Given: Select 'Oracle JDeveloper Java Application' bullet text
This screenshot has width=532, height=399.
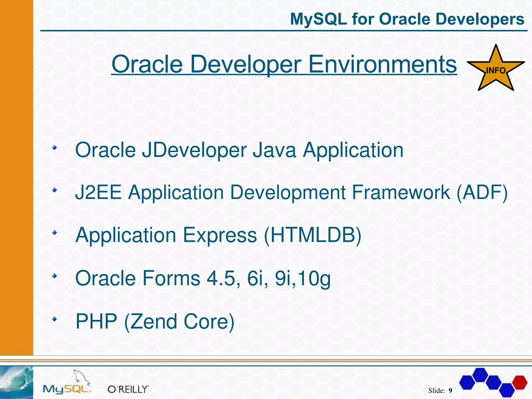Looking at the screenshot, I should [x=239, y=150].
